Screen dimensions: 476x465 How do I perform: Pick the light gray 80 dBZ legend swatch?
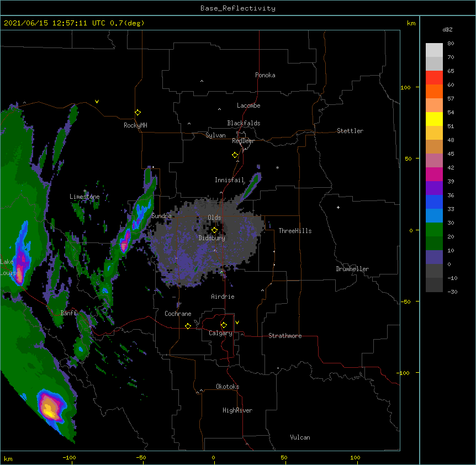tap(434, 50)
